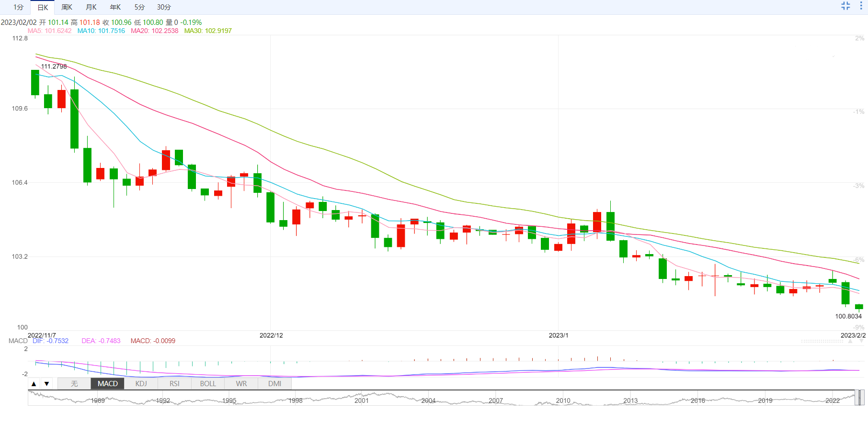Click the 2022/12 date axis label
The height and width of the screenshot is (423, 868).
(x=271, y=335)
